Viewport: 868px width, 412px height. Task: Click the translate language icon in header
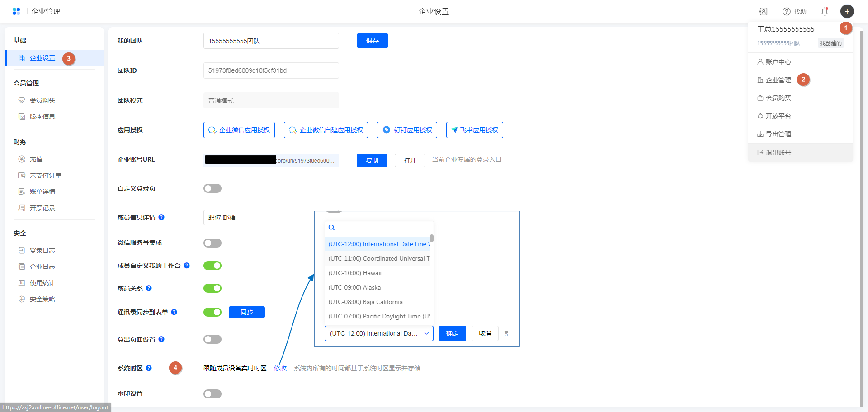(764, 12)
